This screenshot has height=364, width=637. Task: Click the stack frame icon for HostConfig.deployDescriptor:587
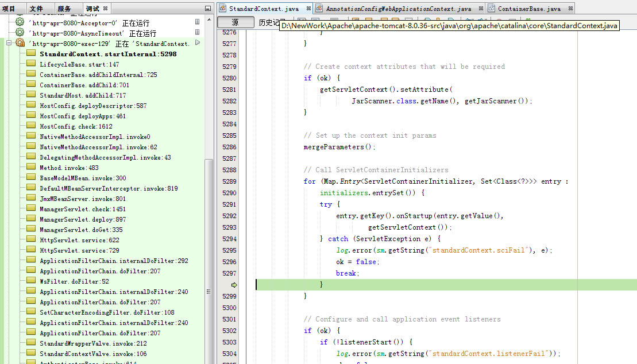(x=31, y=104)
